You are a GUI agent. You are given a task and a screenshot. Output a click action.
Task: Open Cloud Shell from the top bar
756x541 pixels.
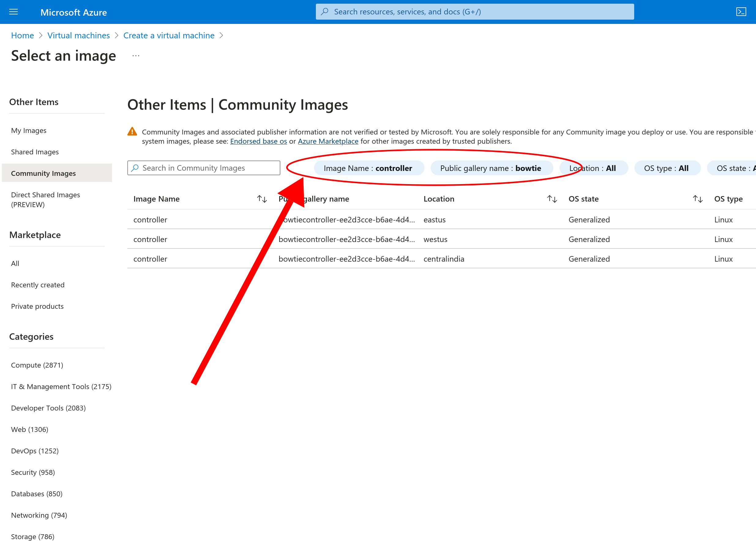741,12
